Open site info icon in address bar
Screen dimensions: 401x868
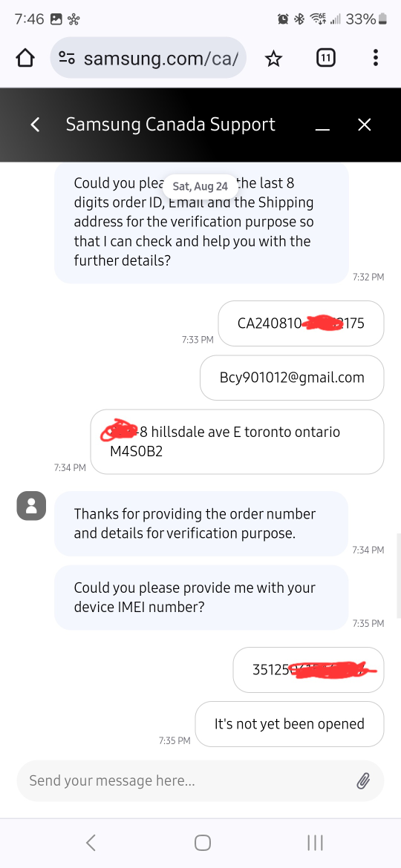67,58
